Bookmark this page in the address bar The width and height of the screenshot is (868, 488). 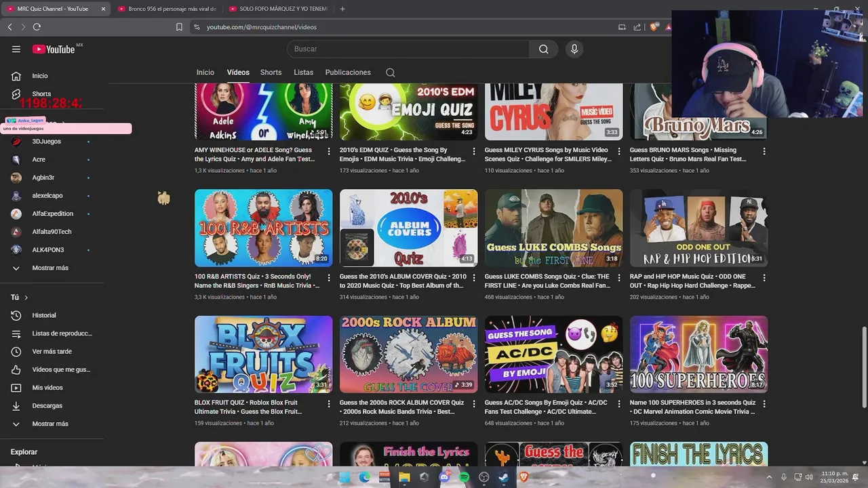click(179, 27)
